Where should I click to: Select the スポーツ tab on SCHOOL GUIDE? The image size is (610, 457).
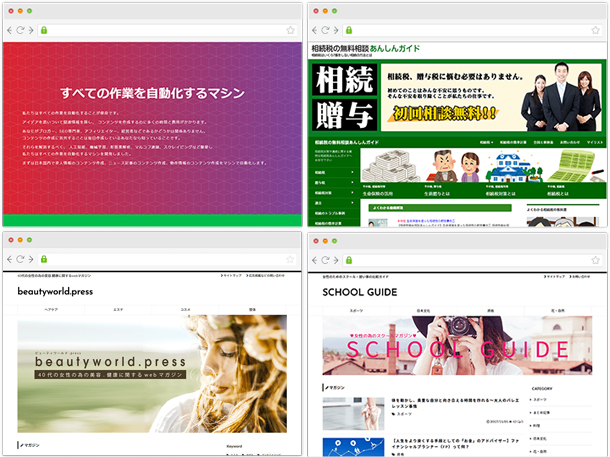coord(356,311)
